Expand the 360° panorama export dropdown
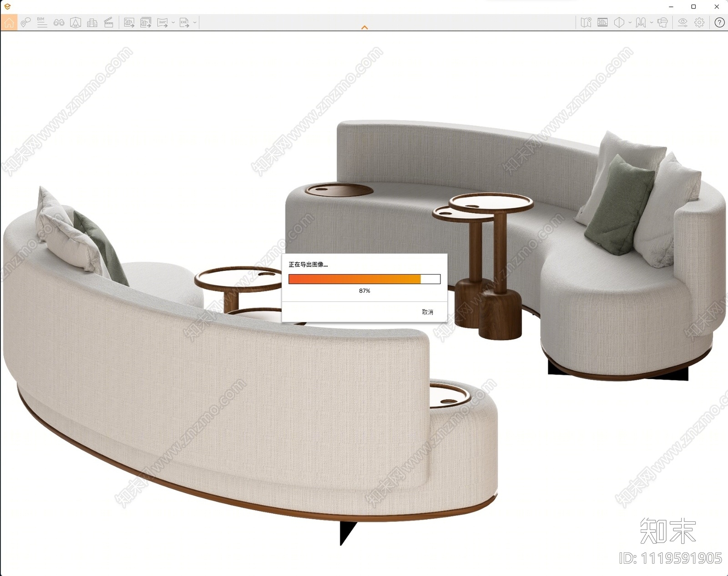The image size is (728, 576). [x=173, y=22]
